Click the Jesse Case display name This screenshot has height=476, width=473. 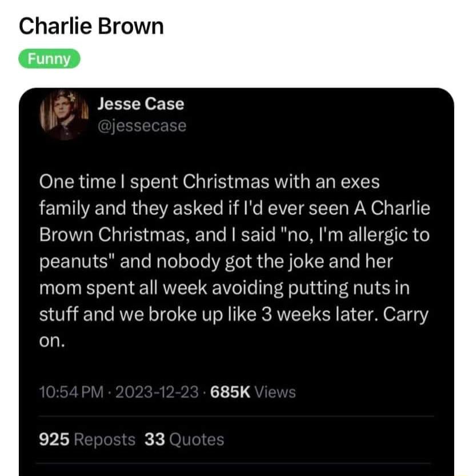tap(141, 104)
